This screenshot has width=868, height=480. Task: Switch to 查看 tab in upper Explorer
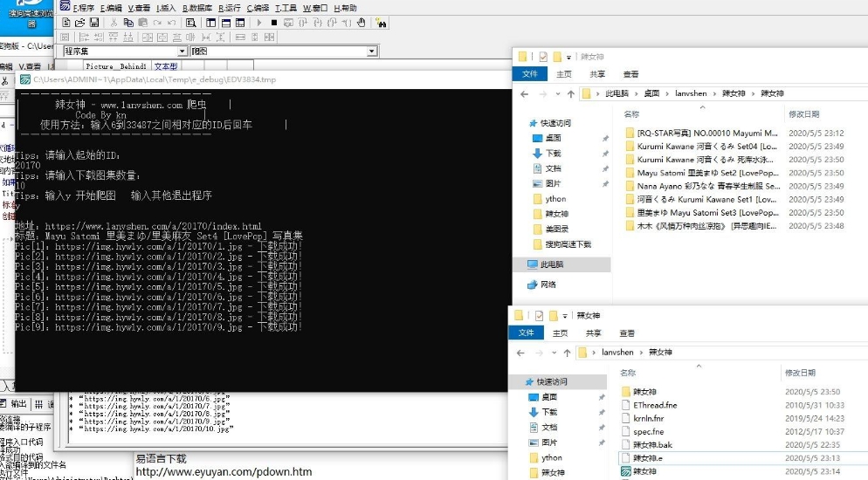click(630, 74)
